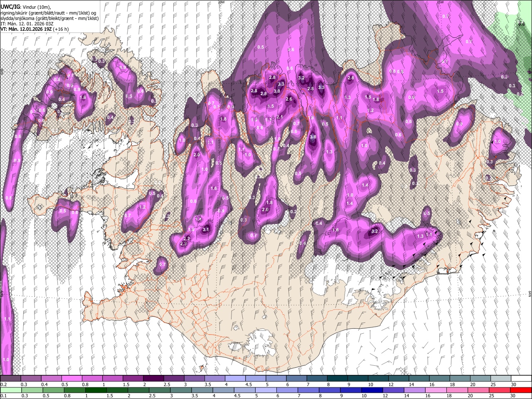Pick the darkest green rain swatch labeled 1
532x399 pixels.
pos(96,390)
